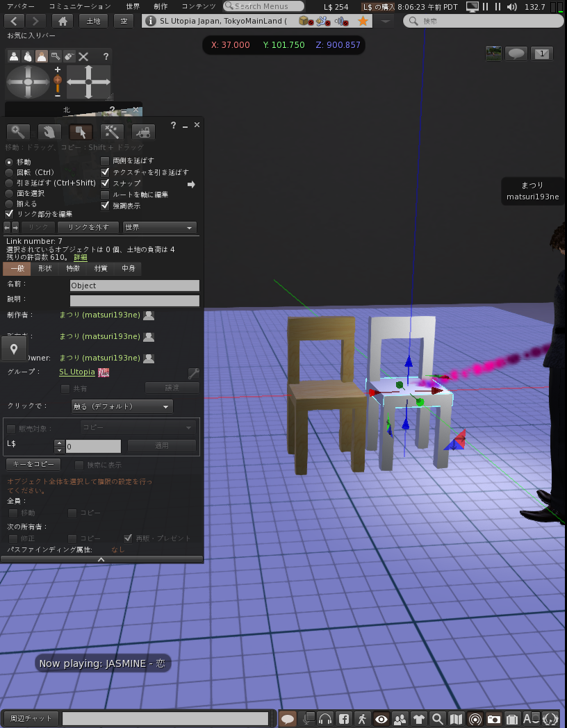Expand the address bar history dropdown arrow

click(384, 22)
